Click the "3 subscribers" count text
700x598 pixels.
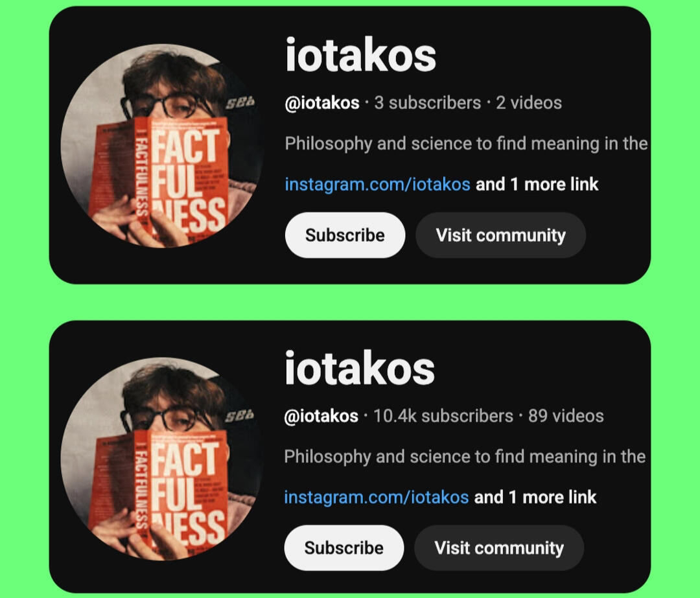427,102
